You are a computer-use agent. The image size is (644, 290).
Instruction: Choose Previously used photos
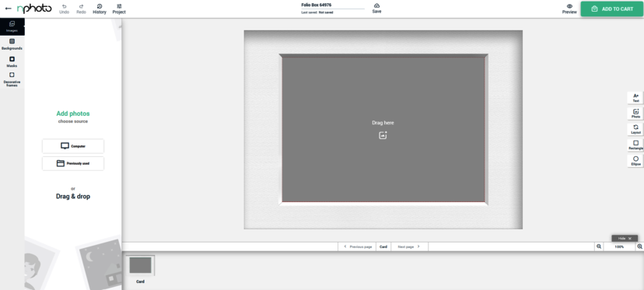[x=73, y=163]
